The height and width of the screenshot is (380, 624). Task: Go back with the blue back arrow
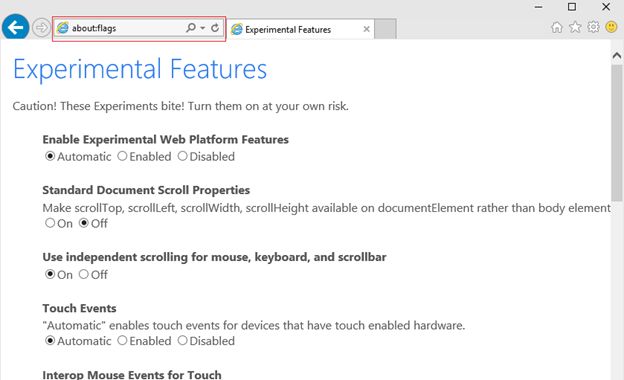click(16, 28)
